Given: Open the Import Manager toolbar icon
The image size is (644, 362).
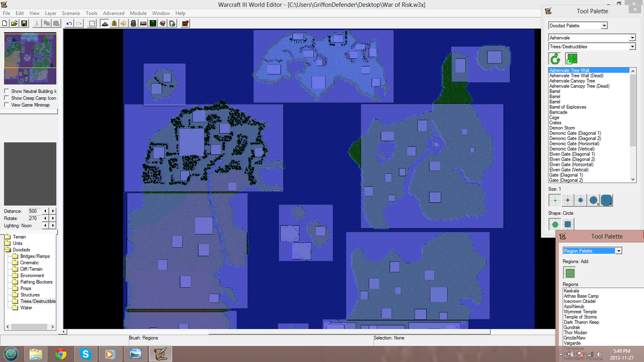Looking at the screenshot, I should [x=173, y=23].
